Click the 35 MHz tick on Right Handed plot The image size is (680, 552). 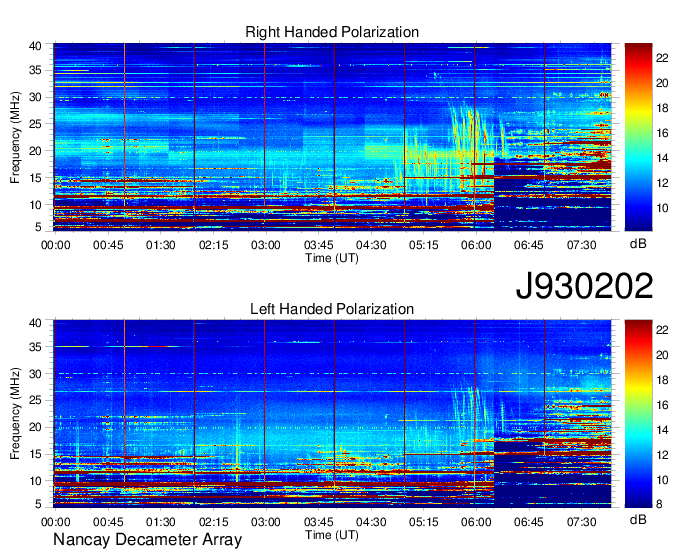pos(35,70)
